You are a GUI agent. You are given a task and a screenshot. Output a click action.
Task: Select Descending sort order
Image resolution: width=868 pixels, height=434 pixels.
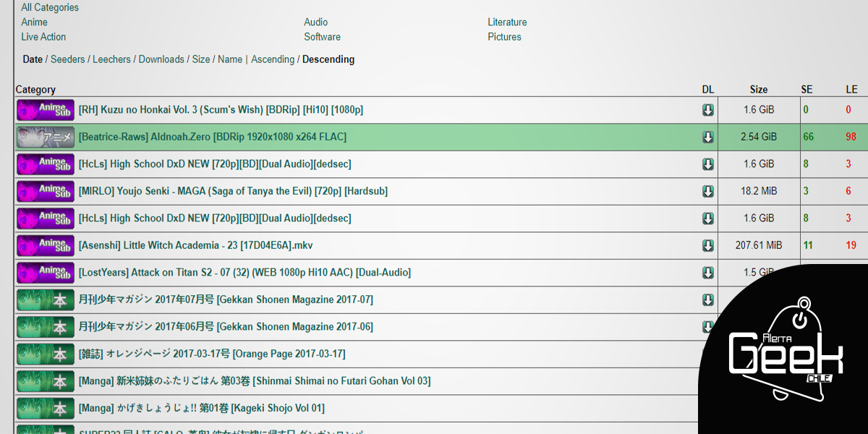click(x=328, y=59)
